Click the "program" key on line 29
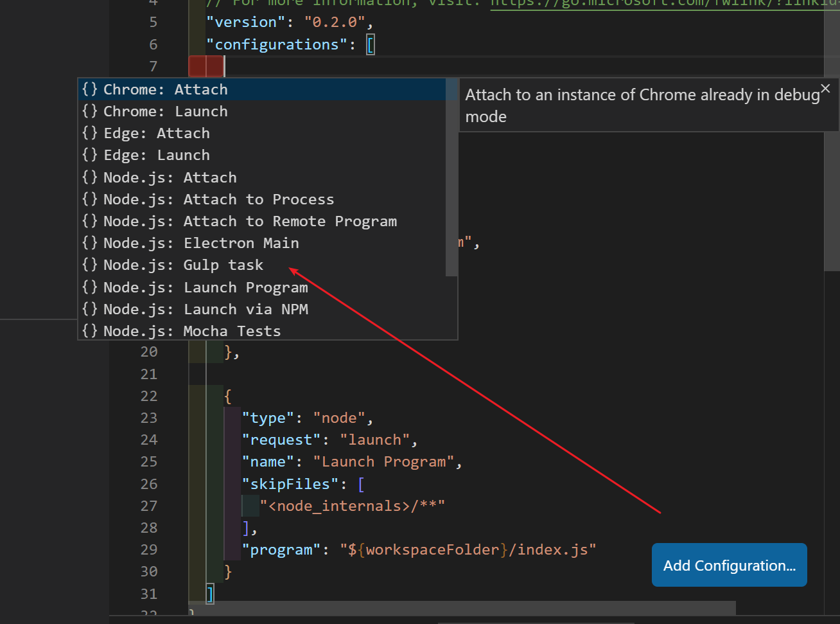Viewport: 840px width, 624px height. [281, 549]
